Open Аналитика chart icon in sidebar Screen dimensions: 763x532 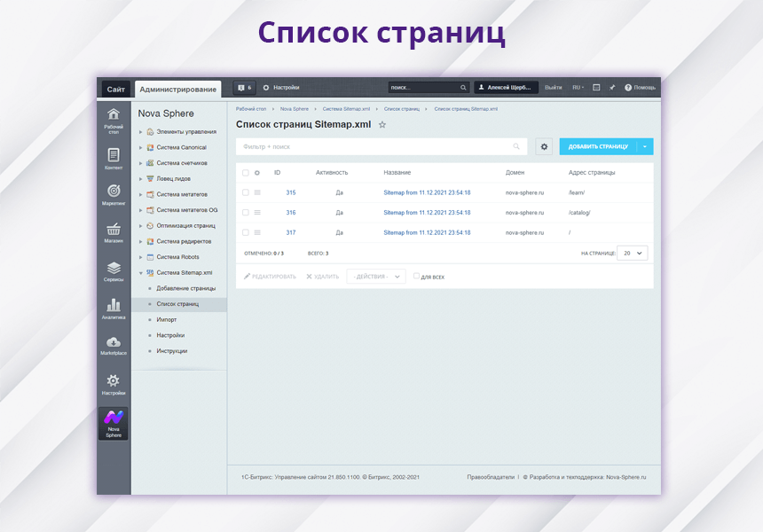[x=114, y=308]
